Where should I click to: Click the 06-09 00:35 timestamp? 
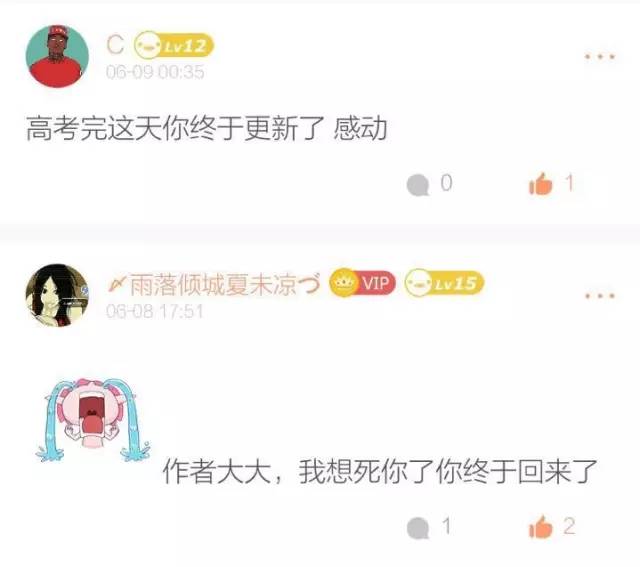pos(155,72)
